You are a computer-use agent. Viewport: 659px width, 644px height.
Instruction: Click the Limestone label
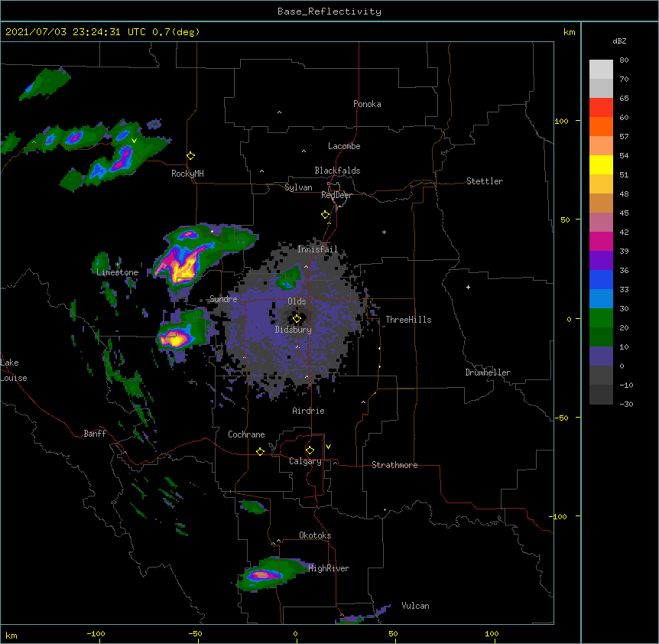pyautogui.click(x=117, y=272)
